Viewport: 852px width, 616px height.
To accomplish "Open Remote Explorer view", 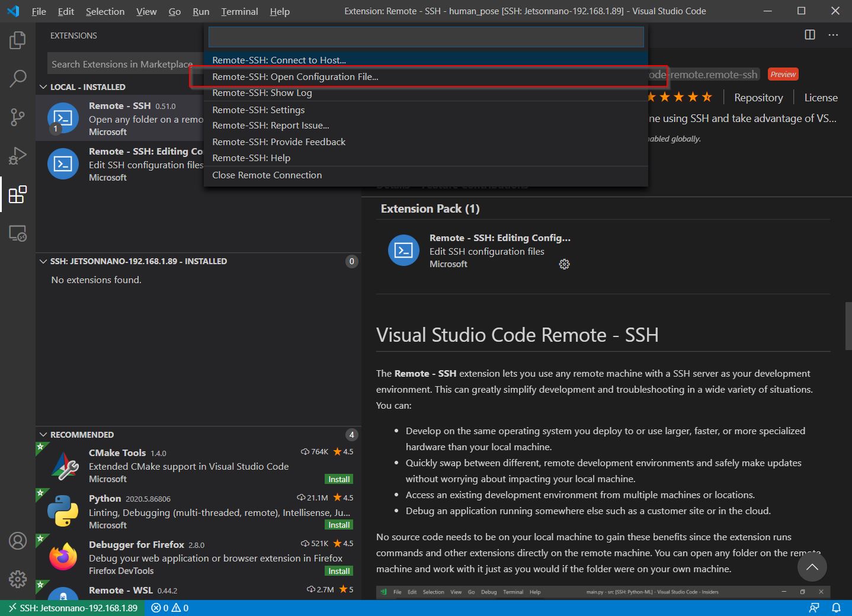I will 18,233.
